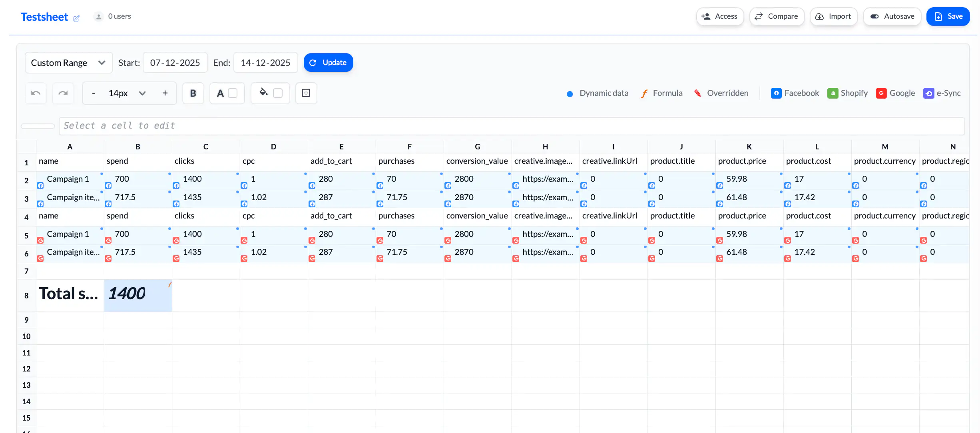Click the Facebook integration icon
The height and width of the screenshot is (433, 980).
(776, 93)
